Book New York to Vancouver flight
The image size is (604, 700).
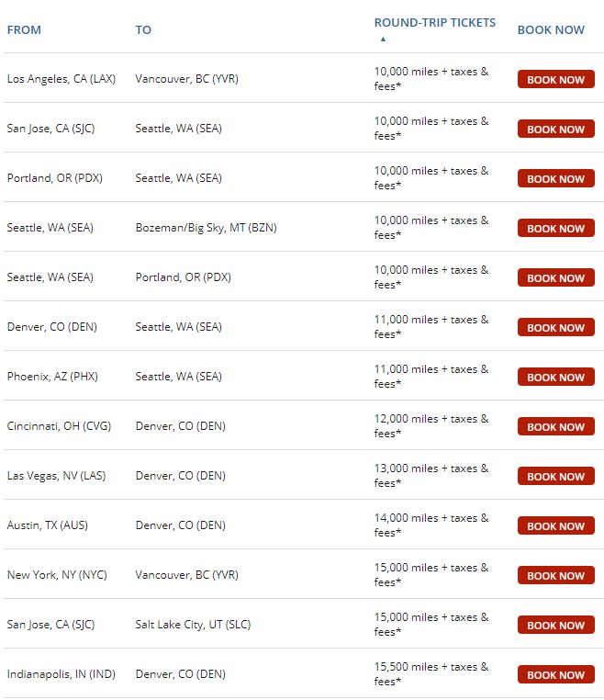[x=555, y=576]
